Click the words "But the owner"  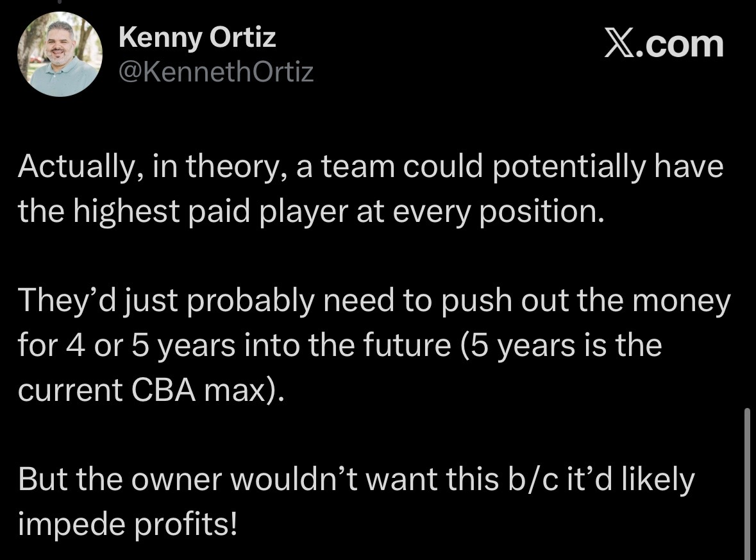[119, 480]
